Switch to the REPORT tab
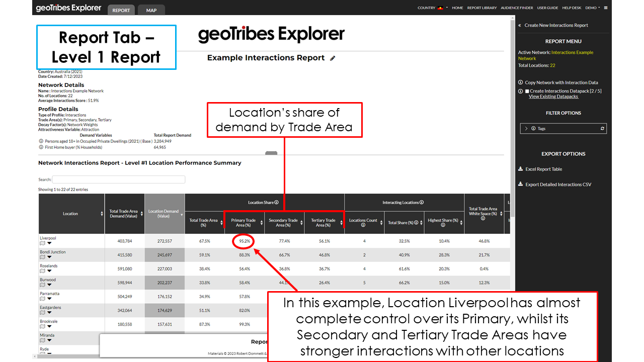 [x=121, y=10]
